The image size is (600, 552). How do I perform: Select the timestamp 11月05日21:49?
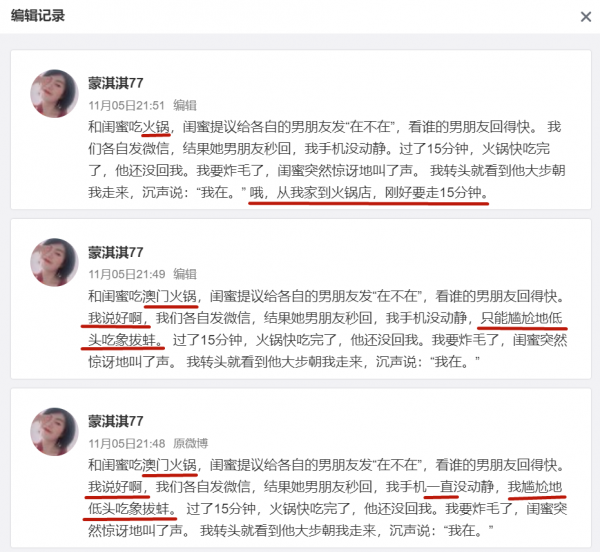click(x=127, y=274)
